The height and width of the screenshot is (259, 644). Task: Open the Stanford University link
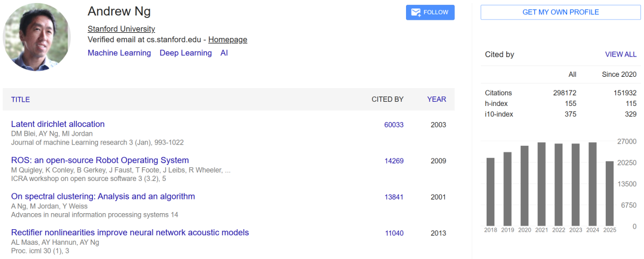coord(121,29)
